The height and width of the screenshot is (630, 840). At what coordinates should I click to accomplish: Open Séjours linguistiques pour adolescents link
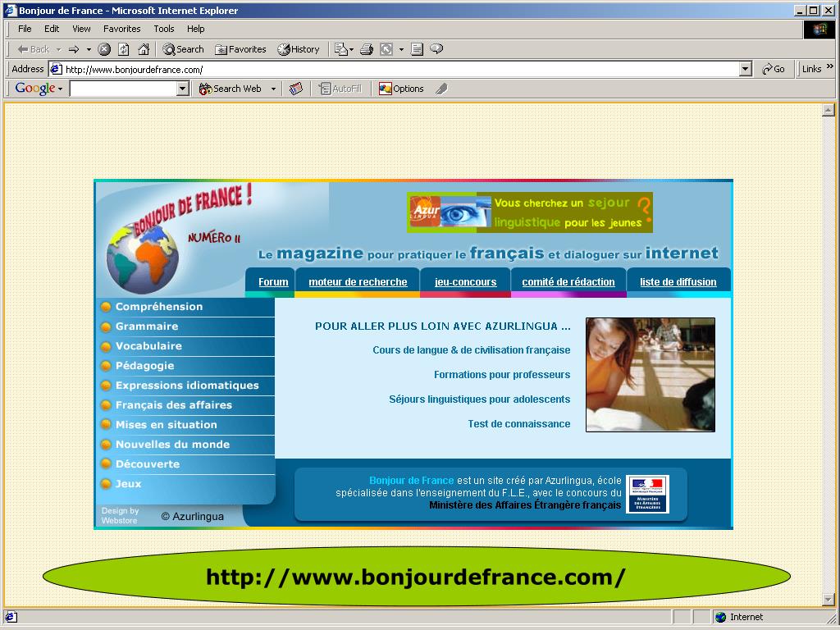coord(479,399)
